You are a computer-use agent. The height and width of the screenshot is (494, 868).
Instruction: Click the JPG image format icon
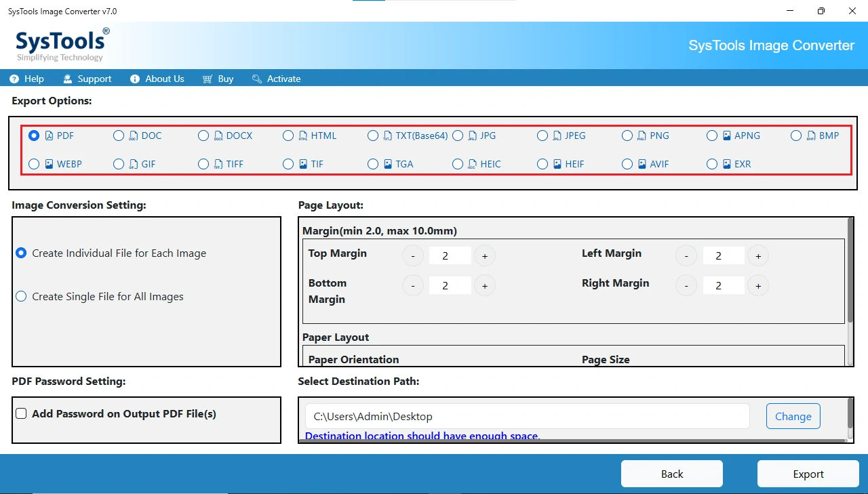coord(473,136)
